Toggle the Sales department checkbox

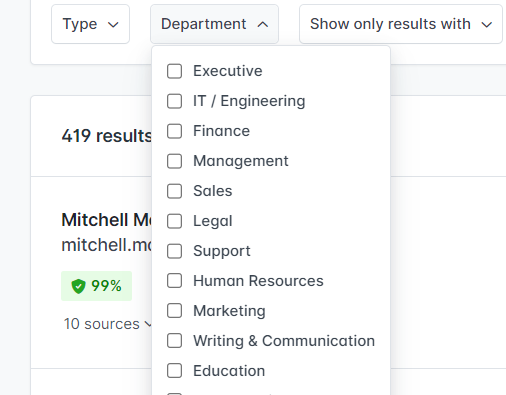[174, 191]
